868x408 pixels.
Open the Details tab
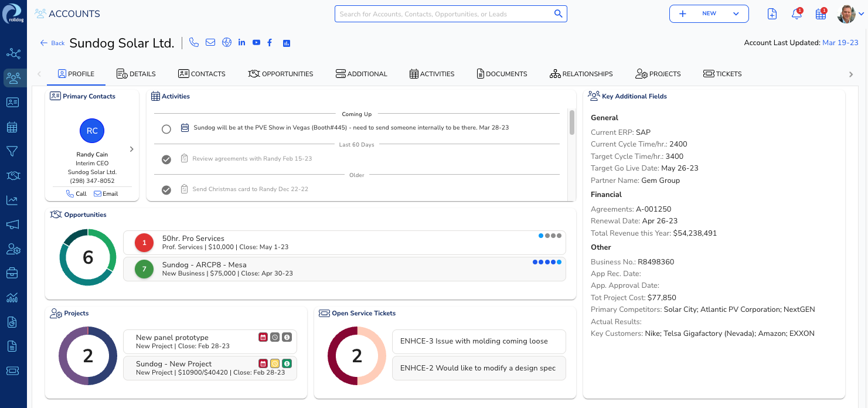tap(136, 74)
